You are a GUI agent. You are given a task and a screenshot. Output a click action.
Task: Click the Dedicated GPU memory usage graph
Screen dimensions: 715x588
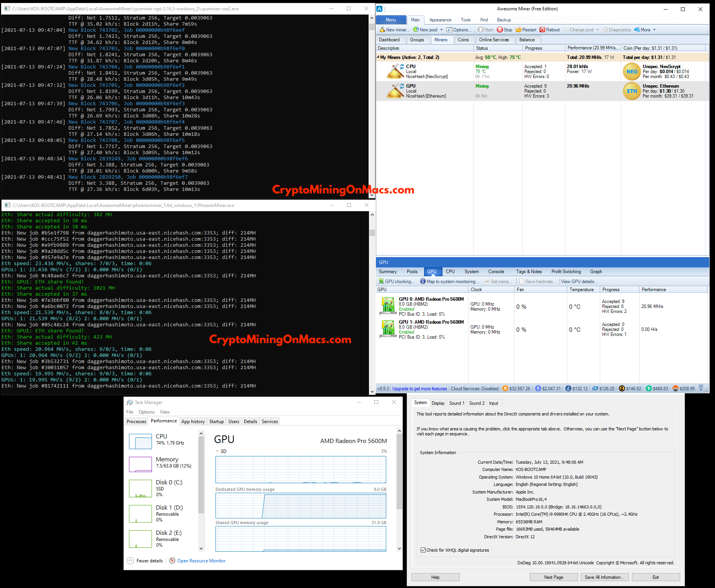(x=301, y=506)
